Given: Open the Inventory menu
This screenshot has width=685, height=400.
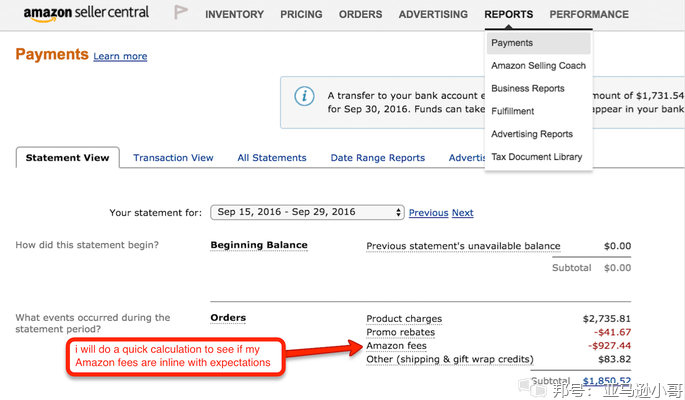Looking at the screenshot, I should 234,15.
